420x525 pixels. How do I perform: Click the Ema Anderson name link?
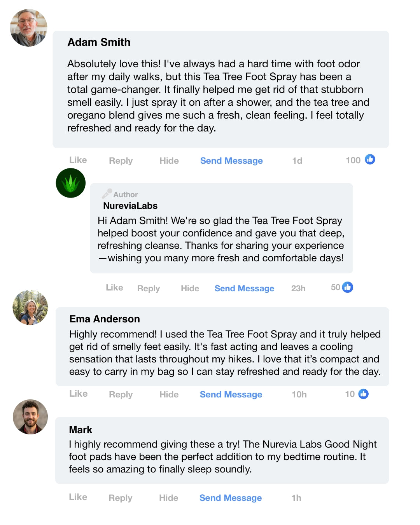pos(105,319)
